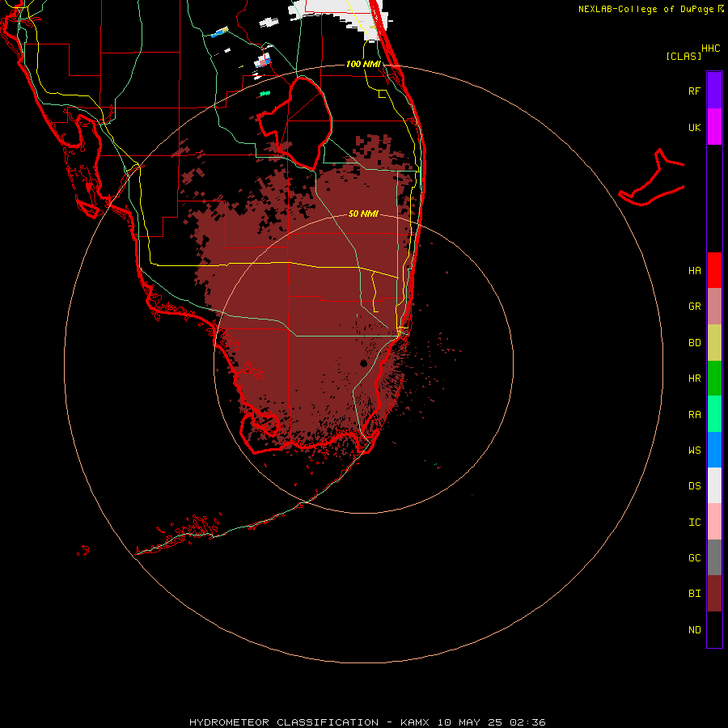Click the DS legend label
Viewport: 728px width, 728px height.
coord(694,486)
